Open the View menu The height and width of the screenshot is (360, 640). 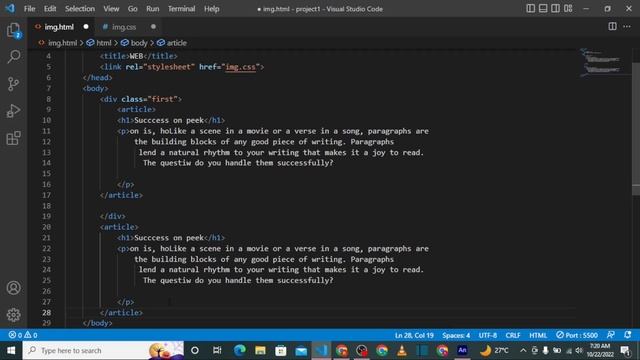coord(111,9)
